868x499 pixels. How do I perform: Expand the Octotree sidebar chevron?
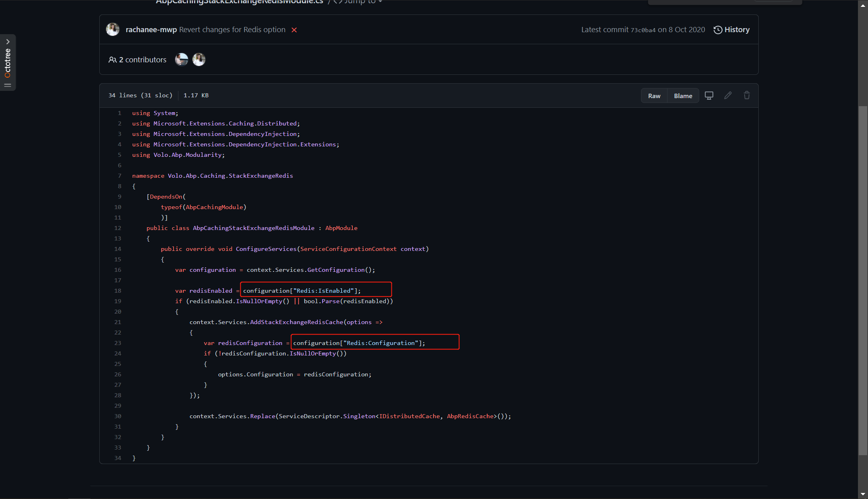coord(8,42)
